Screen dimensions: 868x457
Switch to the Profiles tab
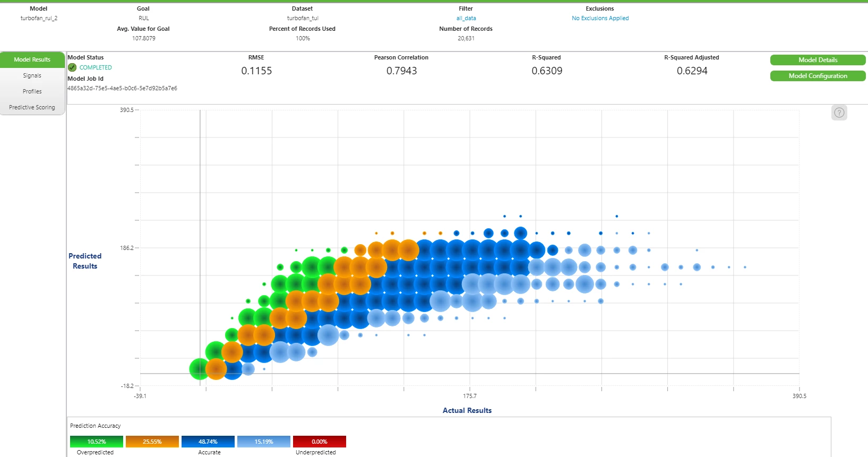pos(32,91)
